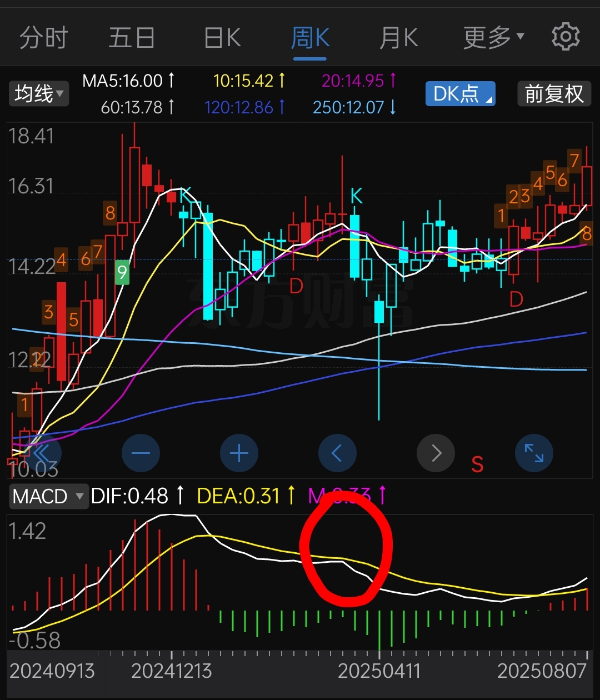Image resolution: width=600 pixels, height=700 pixels.
Task: Switch to the 月K tab
Action: point(399,38)
